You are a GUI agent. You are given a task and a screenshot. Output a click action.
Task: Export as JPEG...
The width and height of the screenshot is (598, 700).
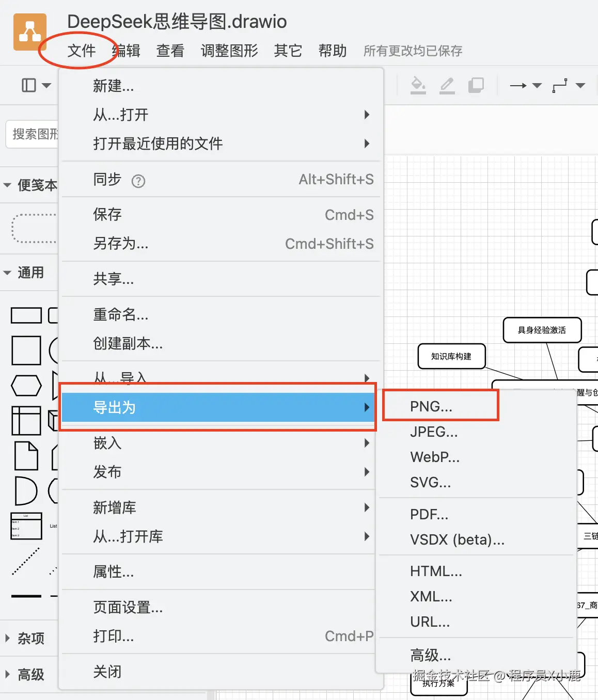coord(476,432)
